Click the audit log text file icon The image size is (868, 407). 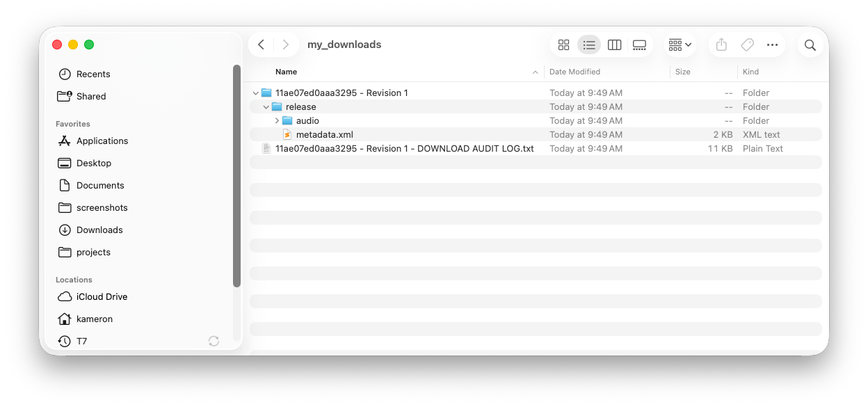pos(266,148)
